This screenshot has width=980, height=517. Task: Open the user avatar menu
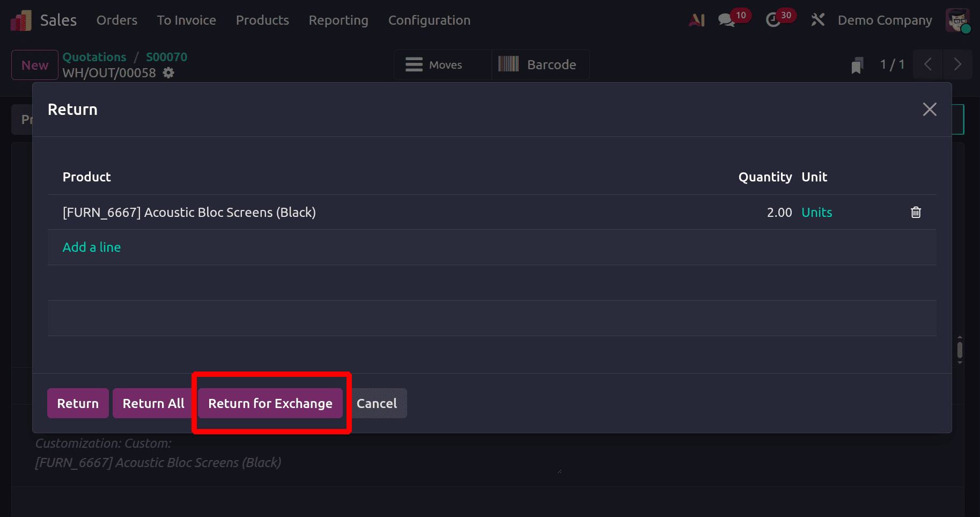pyautogui.click(x=957, y=20)
